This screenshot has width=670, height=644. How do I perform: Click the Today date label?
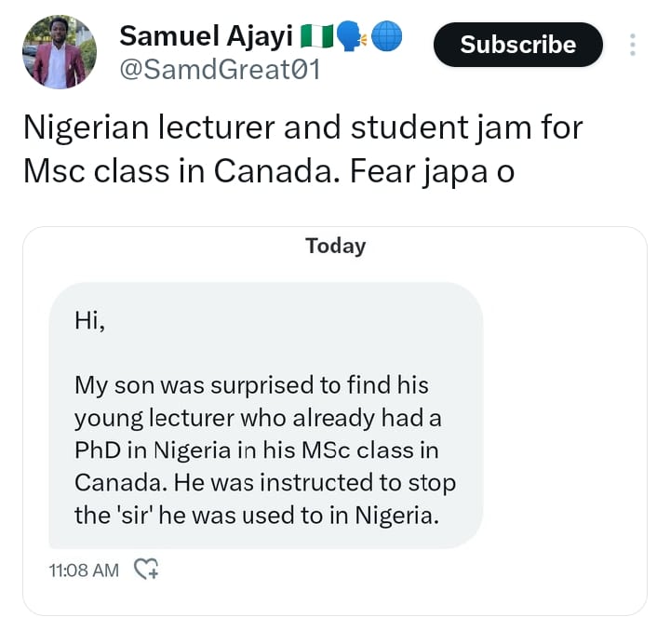[335, 247]
